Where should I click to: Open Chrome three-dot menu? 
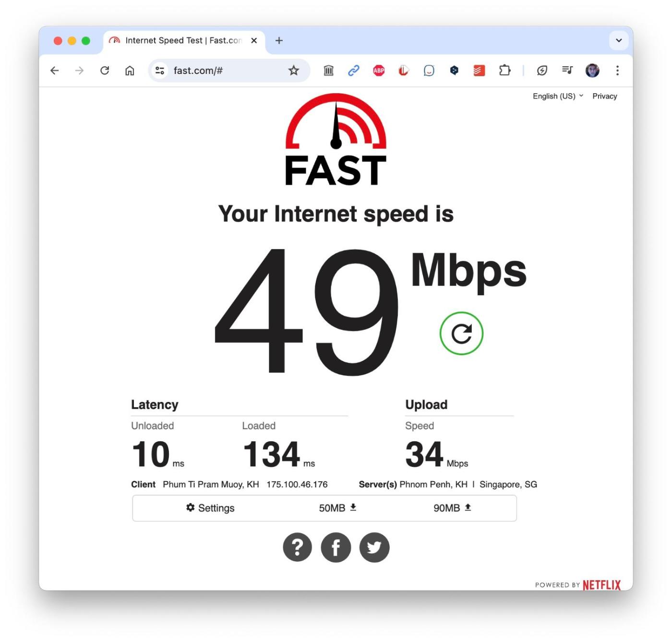(x=617, y=71)
